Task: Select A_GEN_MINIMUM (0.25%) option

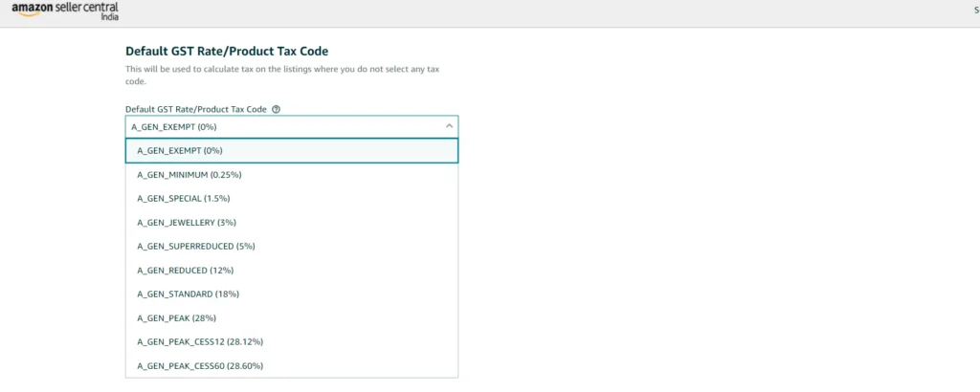Action: coord(189,175)
